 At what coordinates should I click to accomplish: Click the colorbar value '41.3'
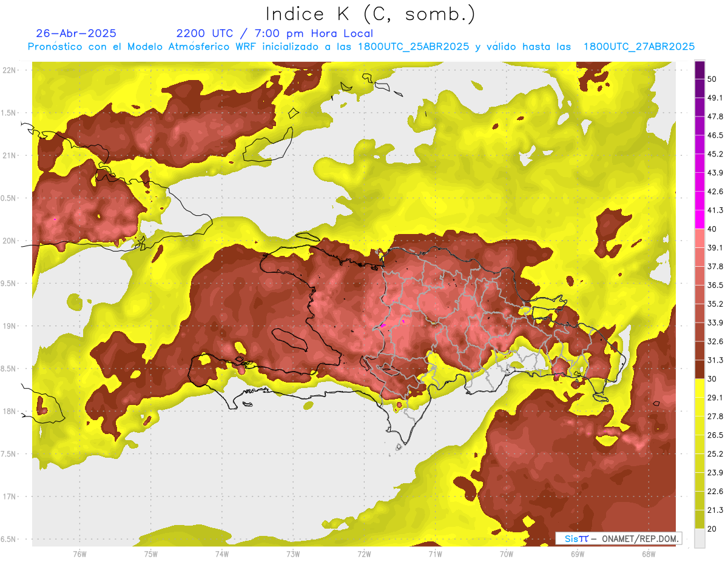(715, 210)
